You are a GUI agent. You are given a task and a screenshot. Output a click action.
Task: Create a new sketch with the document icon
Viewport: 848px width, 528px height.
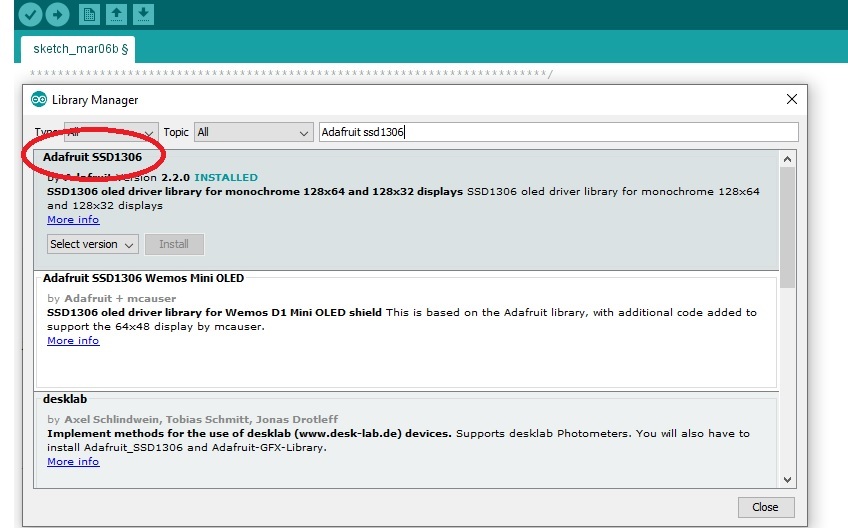coord(89,15)
